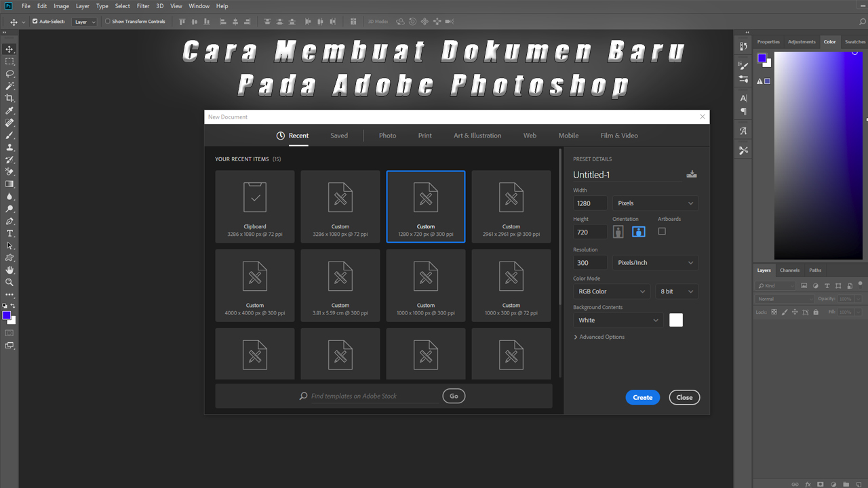The image size is (868, 488).
Task: Click the swap foreground and background colors arrow
Action: [x=13, y=306]
